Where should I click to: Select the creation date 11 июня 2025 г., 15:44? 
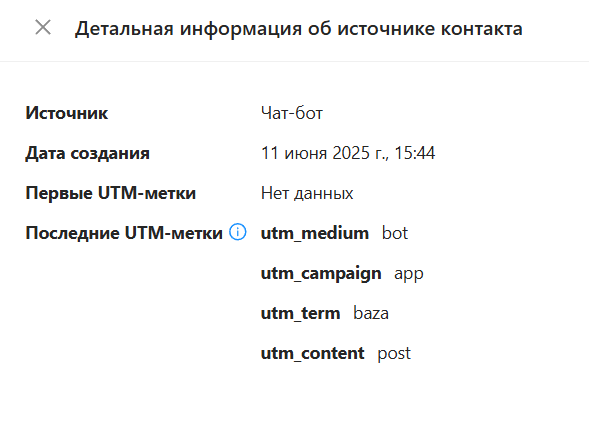tap(348, 153)
